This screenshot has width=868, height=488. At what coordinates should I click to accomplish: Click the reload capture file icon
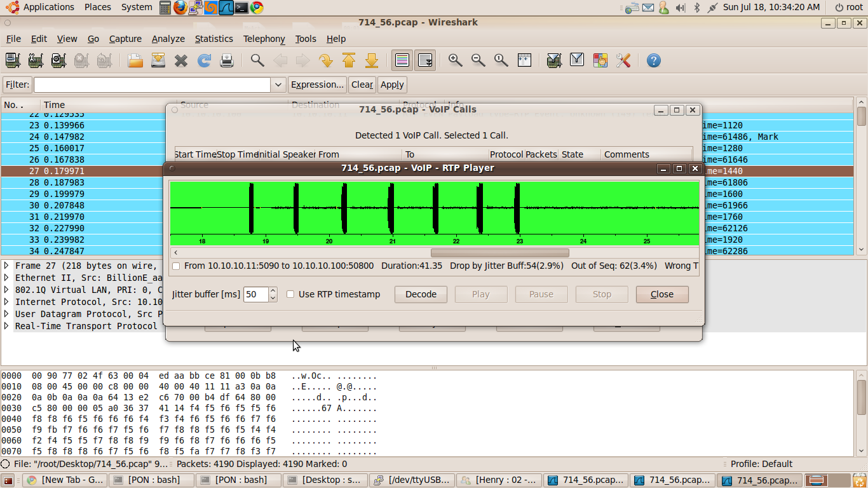click(204, 60)
